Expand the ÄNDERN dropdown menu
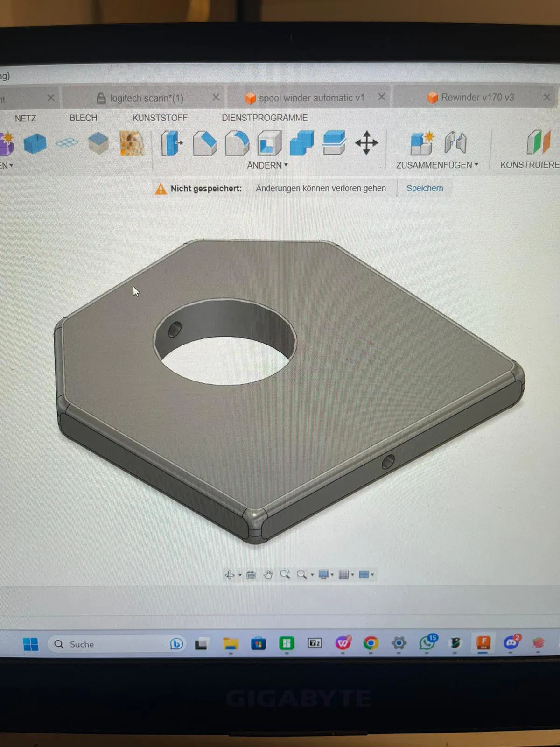560x747 pixels. pos(267,165)
